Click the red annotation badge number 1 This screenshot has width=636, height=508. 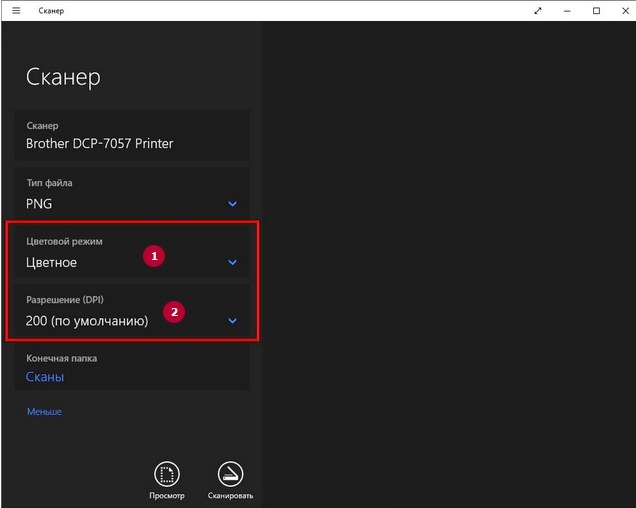153,256
